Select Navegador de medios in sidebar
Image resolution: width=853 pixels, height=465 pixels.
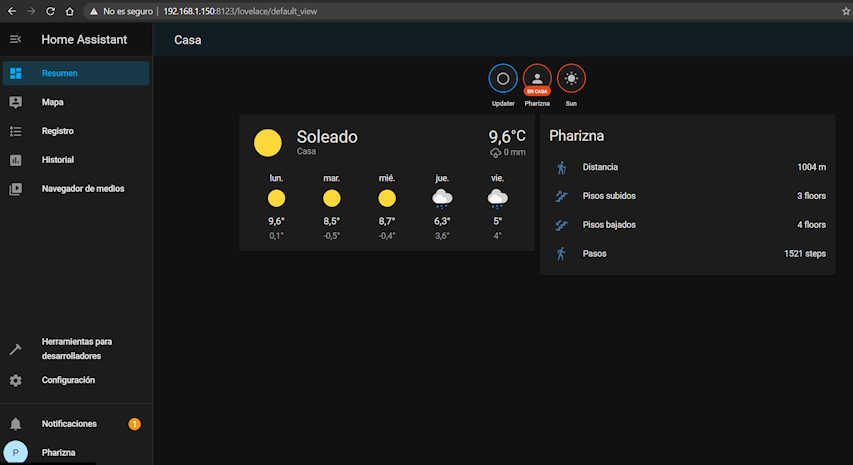tap(76, 189)
